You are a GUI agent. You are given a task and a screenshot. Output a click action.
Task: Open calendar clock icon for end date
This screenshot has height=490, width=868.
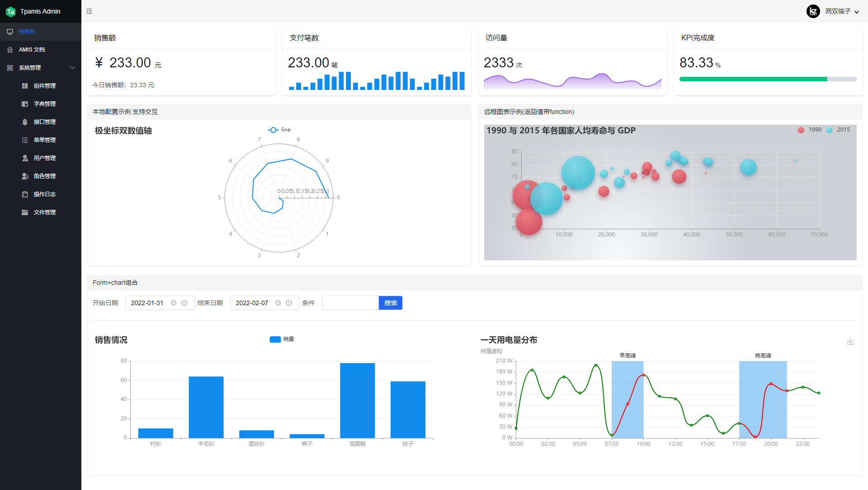pyautogui.click(x=289, y=303)
